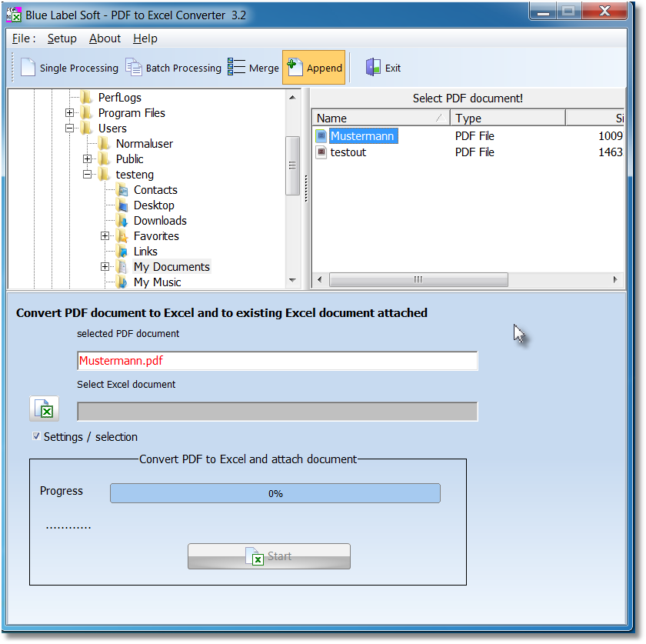Click the pane splitter grip dots
Image resolution: width=646 pixels, height=644 pixels.
[x=306, y=189]
